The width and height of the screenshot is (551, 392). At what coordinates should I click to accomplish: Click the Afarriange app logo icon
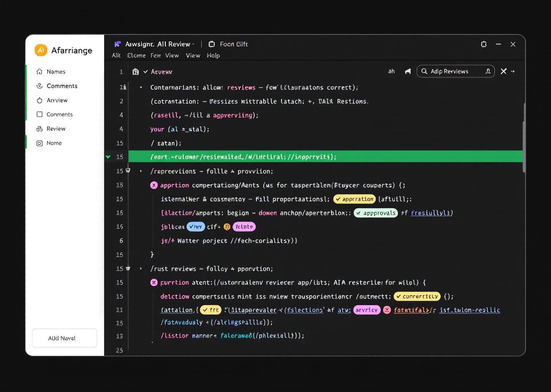point(40,50)
